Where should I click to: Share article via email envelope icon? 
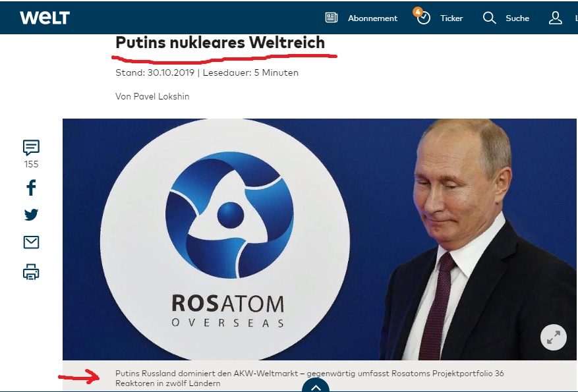32,242
